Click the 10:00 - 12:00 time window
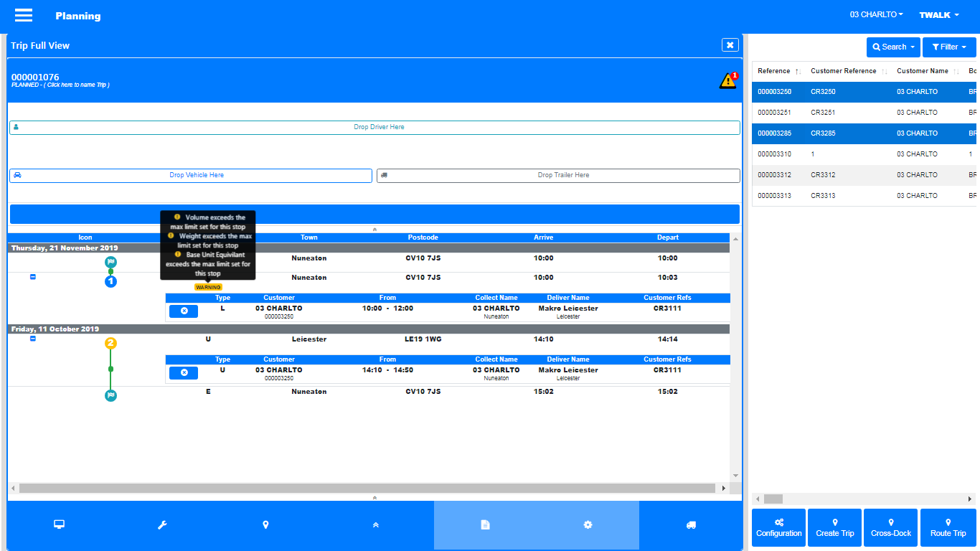 pos(387,309)
